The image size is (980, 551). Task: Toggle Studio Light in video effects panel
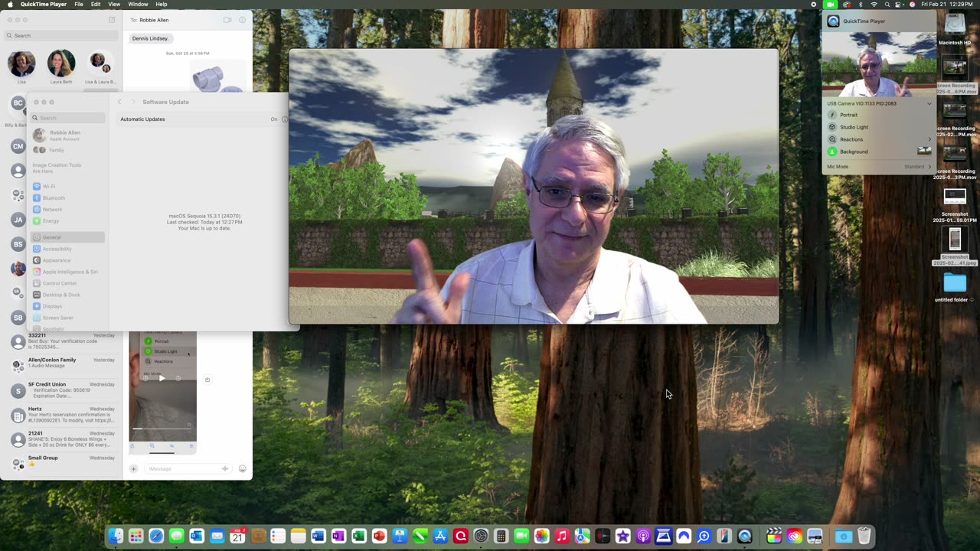tap(832, 127)
